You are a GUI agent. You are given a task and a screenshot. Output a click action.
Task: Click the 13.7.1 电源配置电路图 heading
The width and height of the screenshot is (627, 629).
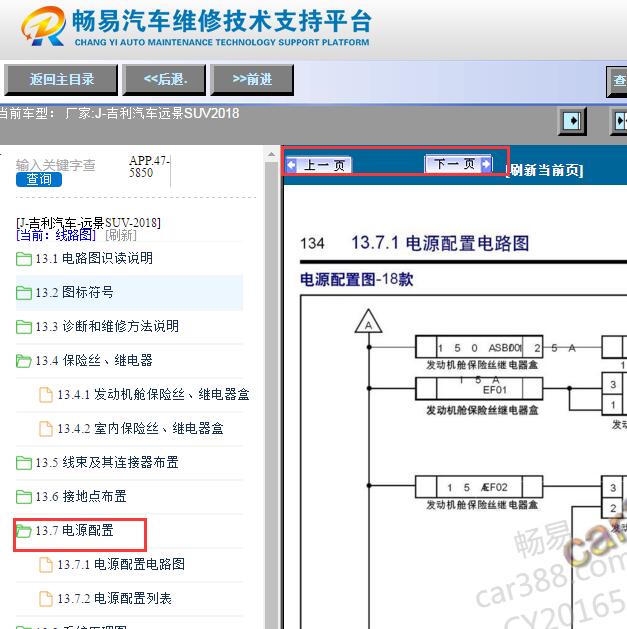point(440,243)
